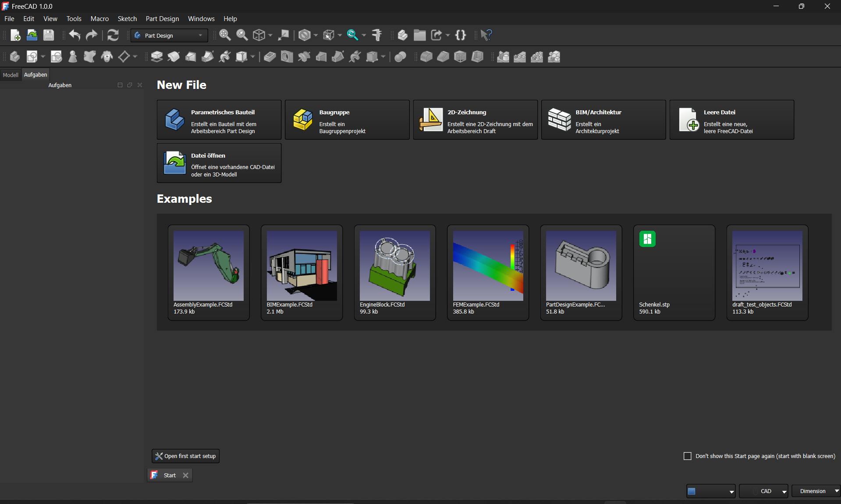The image size is (841, 504).
Task: Click Open first start setup
Action: (x=185, y=456)
